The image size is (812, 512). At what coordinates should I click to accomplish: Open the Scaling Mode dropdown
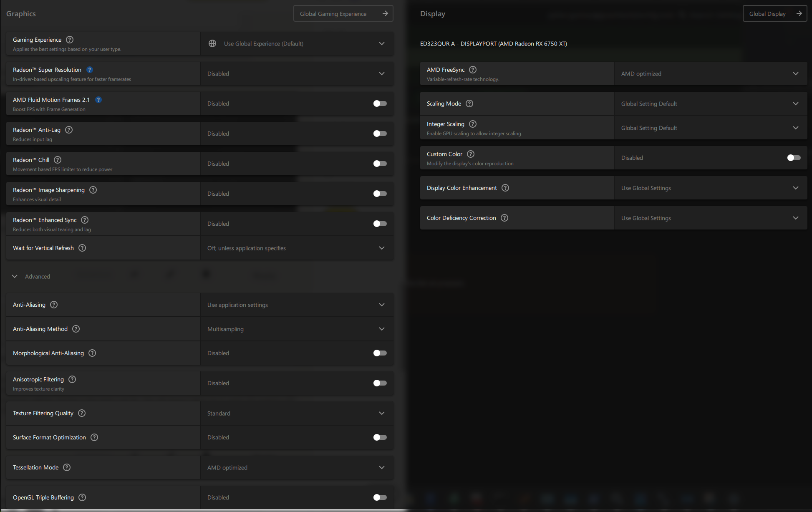pyautogui.click(x=710, y=103)
